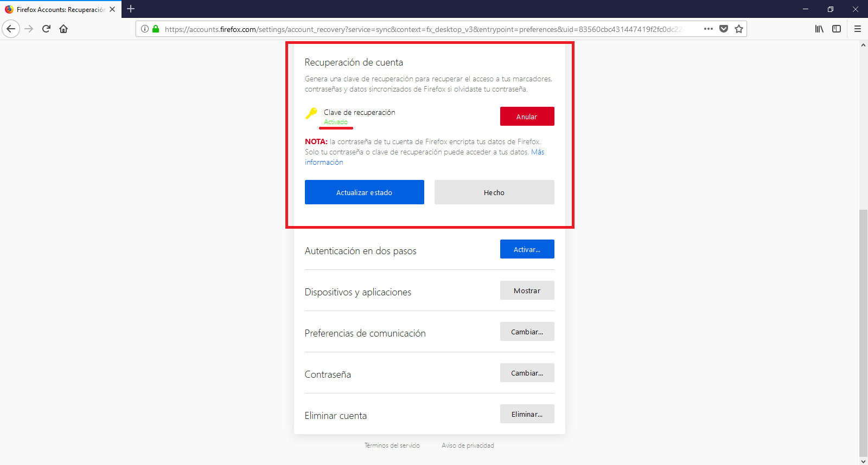Click the Clave de recuperación label
868x465 pixels.
click(x=360, y=112)
